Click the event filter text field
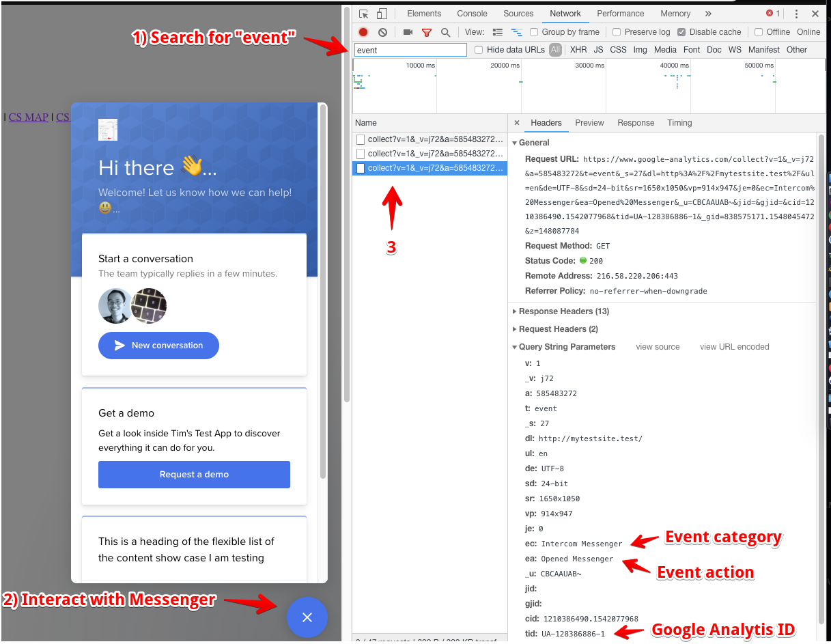 410,50
